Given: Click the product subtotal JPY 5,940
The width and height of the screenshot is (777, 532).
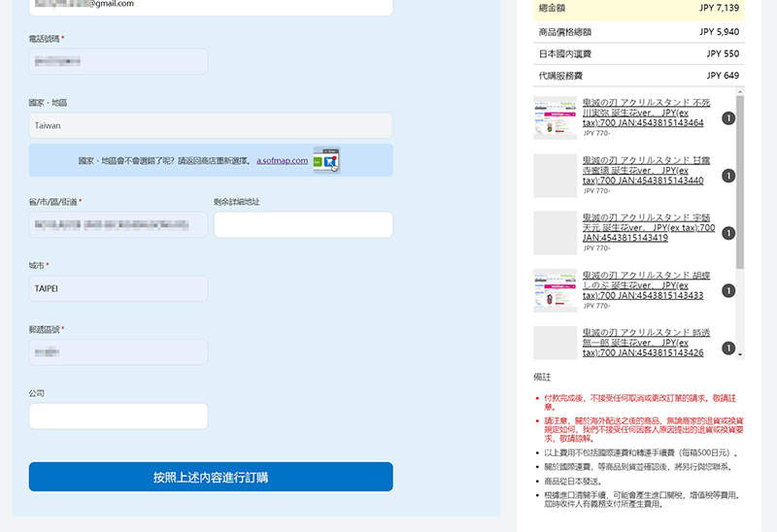Looking at the screenshot, I should coord(719,32).
